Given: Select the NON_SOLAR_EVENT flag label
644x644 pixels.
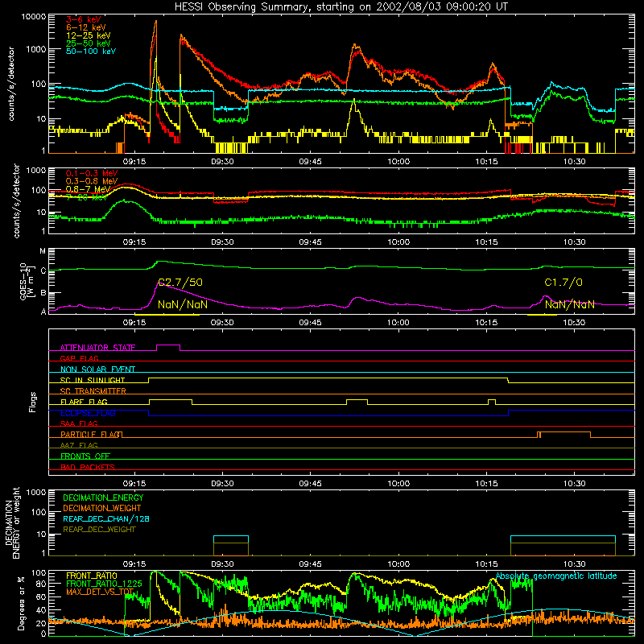Looking at the screenshot, I should [x=97, y=369].
